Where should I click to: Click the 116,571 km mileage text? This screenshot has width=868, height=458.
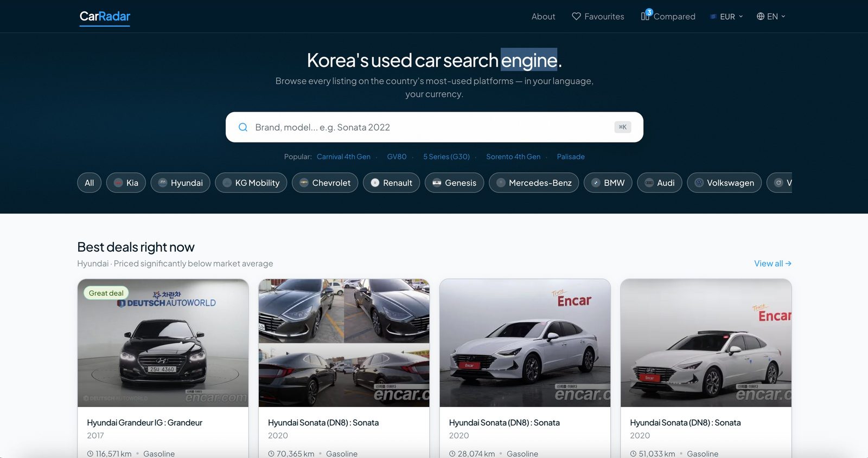pos(113,454)
